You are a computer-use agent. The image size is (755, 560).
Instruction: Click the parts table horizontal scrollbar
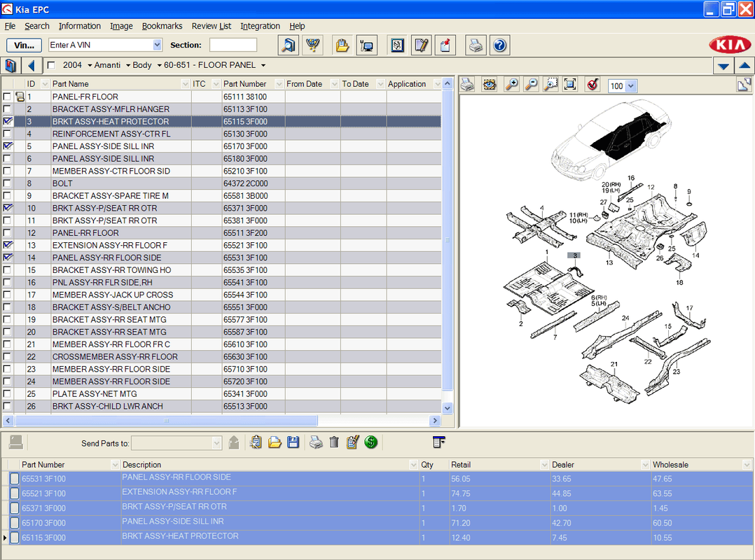[166, 421]
